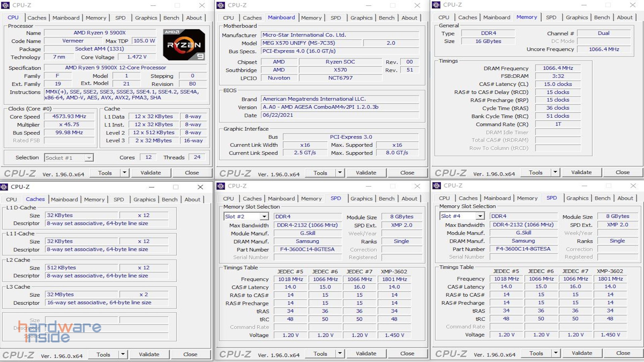Click Validate in the CPU window
The width and height of the screenshot is (644, 362).
(151, 173)
